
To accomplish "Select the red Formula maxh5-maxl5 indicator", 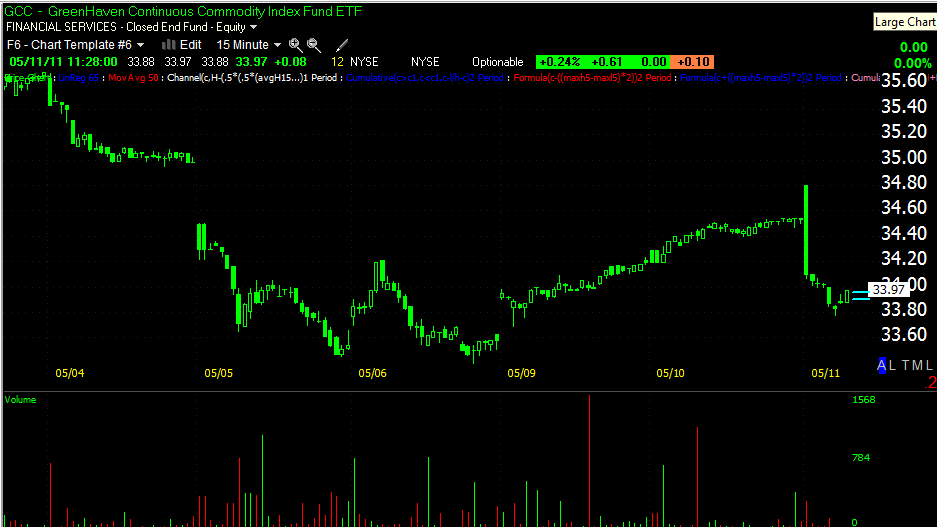I will [592, 78].
